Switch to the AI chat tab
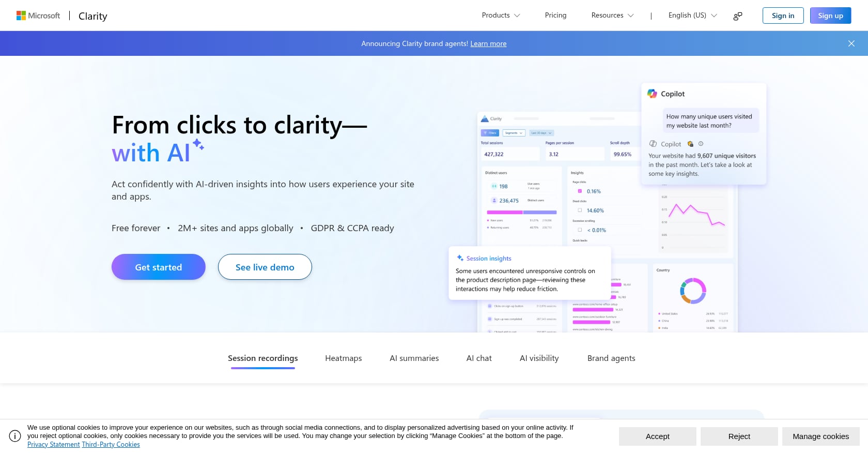Viewport: 868px width, 453px height. 479,358
